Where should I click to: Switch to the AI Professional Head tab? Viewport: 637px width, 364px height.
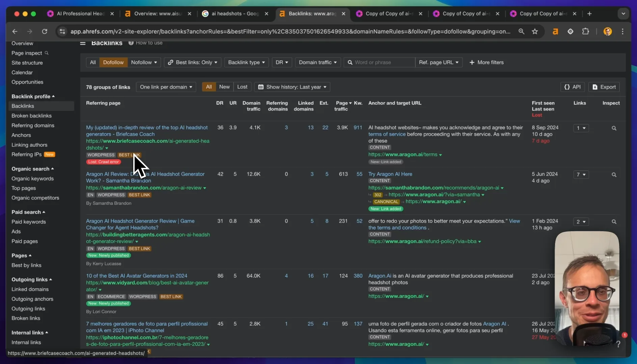click(x=81, y=13)
